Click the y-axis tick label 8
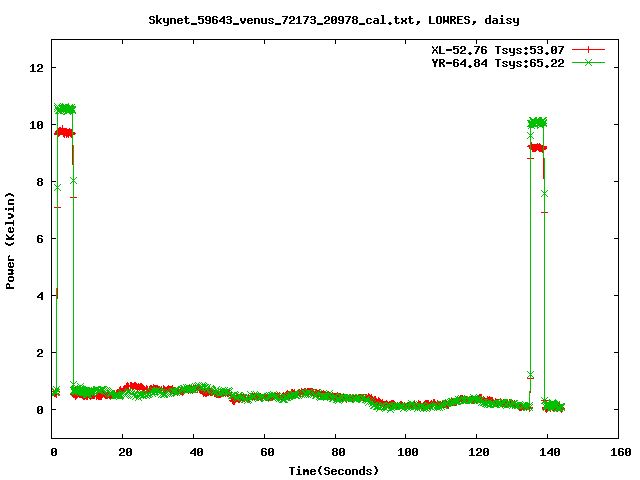640x480 pixels. click(x=40, y=182)
